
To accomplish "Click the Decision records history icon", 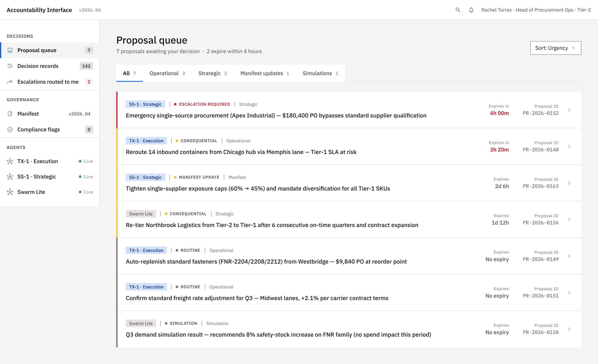I will click(10, 66).
